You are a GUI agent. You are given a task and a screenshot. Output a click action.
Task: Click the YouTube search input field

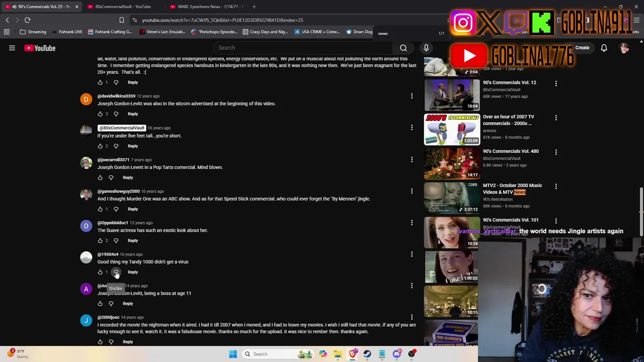(303, 48)
